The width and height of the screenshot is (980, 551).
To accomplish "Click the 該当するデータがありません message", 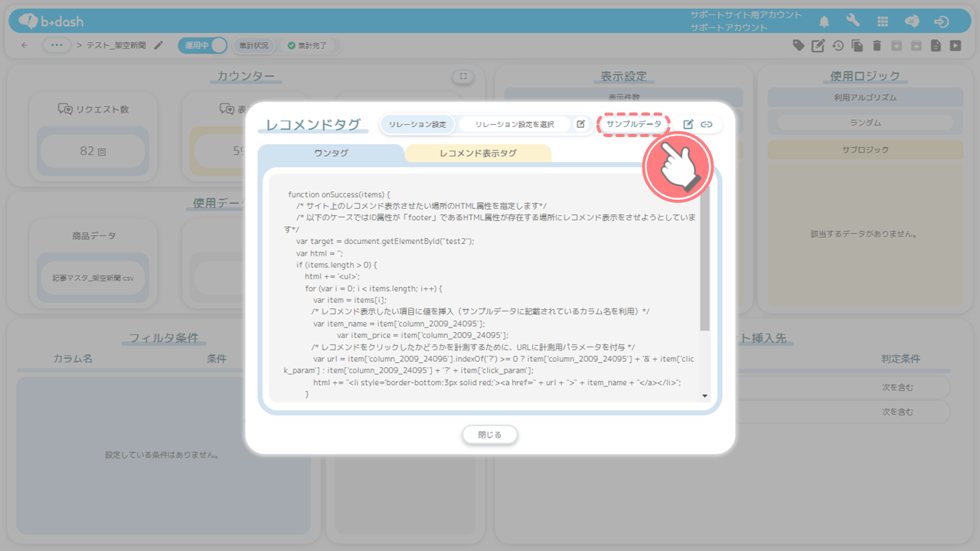I will [x=865, y=233].
